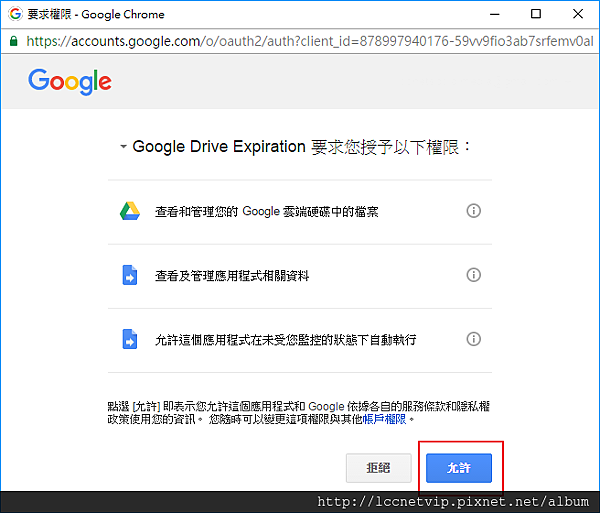Select the 允許這個應用程式在未受您監控 permission text
The height and width of the screenshot is (513, 600).
point(285,340)
